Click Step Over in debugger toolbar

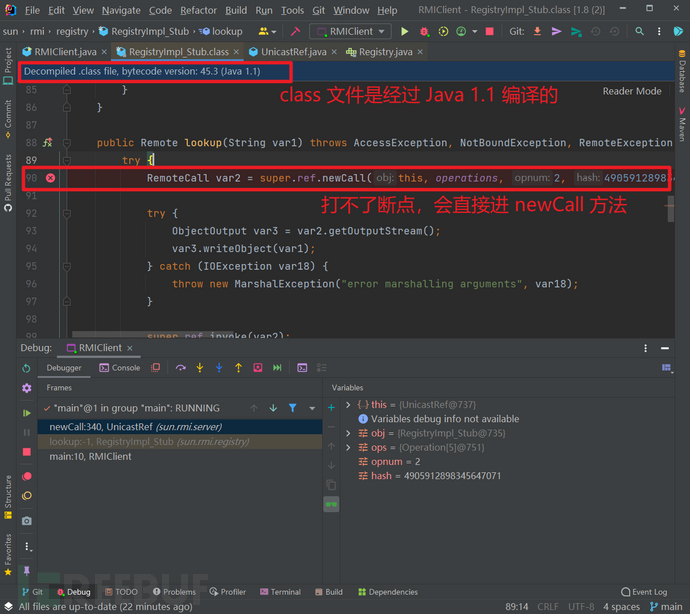click(x=180, y=368)
